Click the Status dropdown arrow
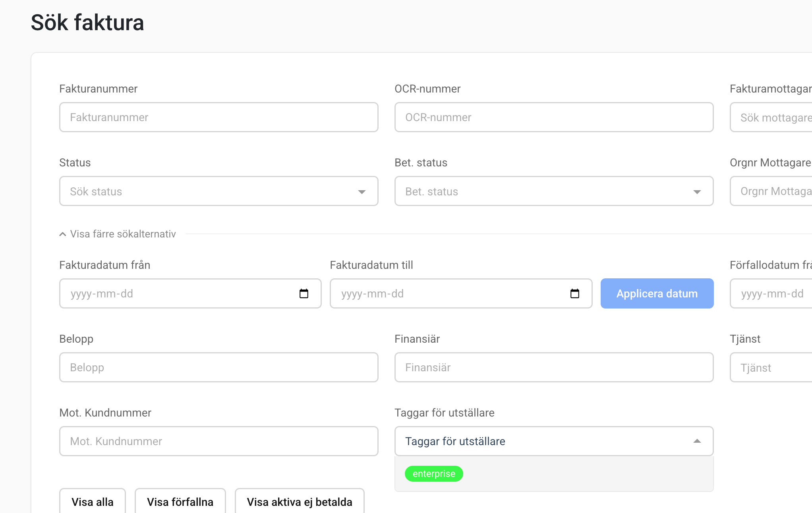812x513 pixels. coord(362,192)
